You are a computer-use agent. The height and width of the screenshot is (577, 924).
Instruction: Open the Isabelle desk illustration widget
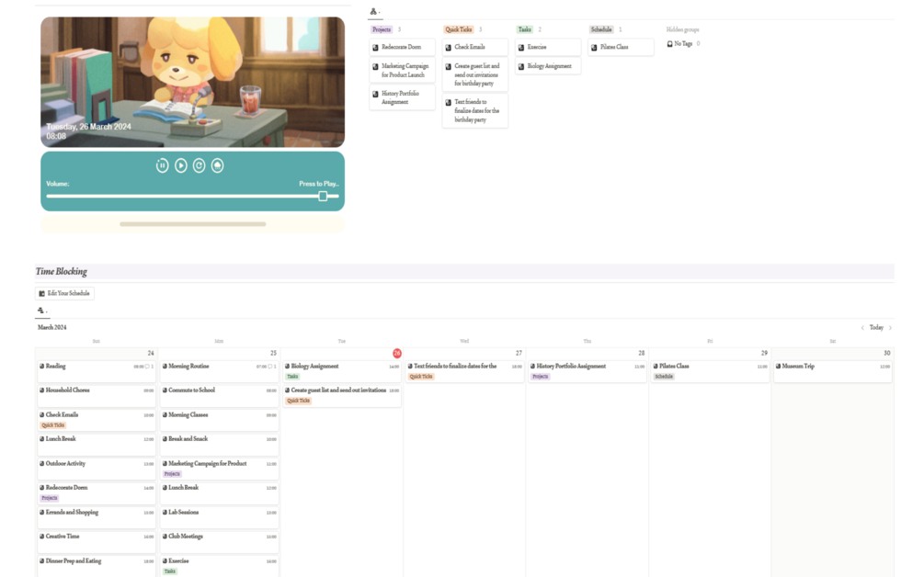point(193,82)
